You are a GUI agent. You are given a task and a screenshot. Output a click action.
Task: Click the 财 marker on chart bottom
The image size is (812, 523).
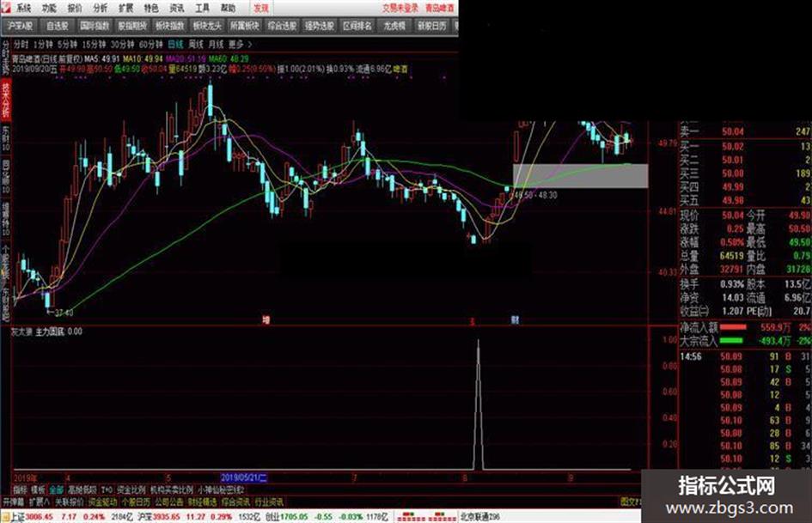515,319
